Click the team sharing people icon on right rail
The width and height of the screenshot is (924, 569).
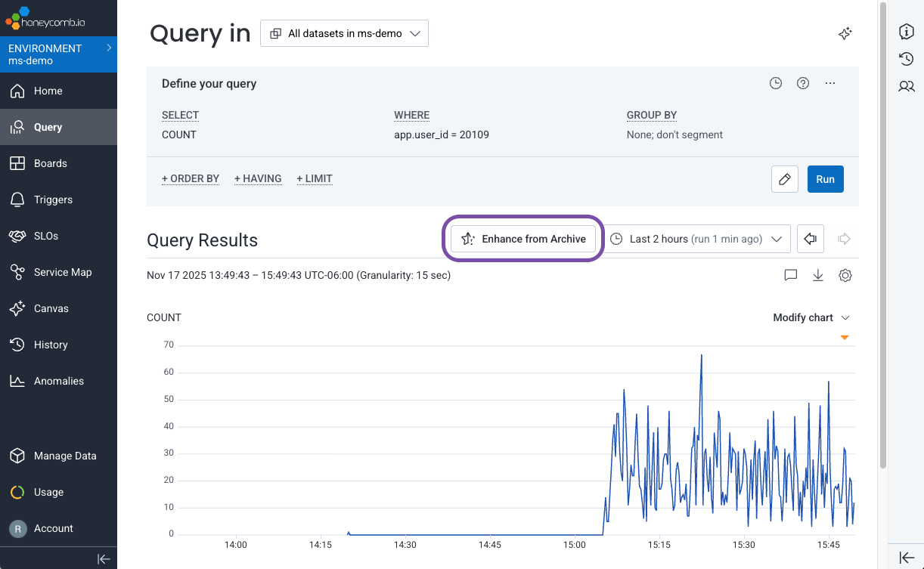pos(907,86)
